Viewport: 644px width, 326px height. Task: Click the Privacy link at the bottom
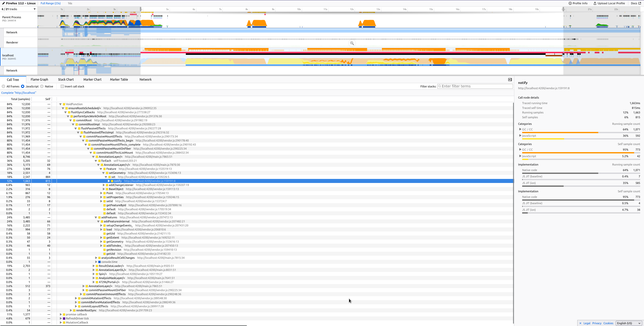coord(597,323)
